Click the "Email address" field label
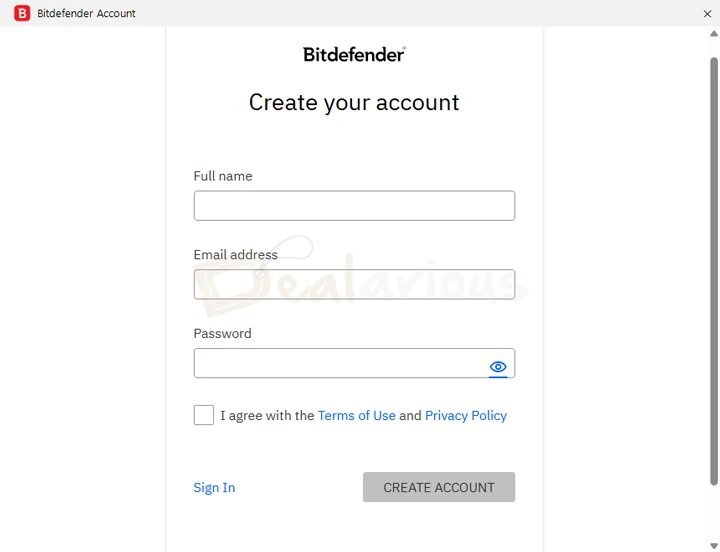The width and height of the screenshot is (720, 552). [236, 255]
